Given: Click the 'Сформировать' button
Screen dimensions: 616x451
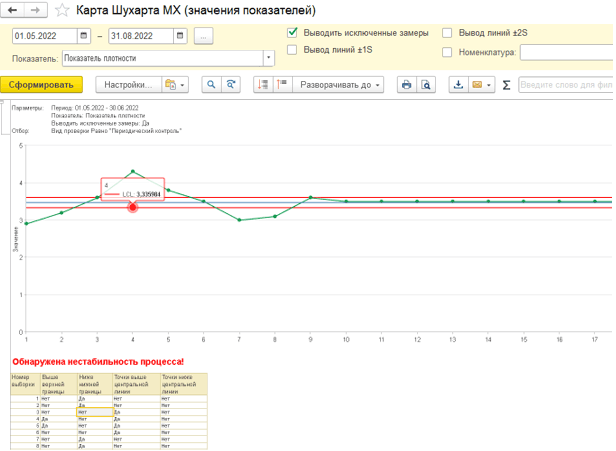Looking at the screenshot, I should pyautogui.click(x=42, y=85).
